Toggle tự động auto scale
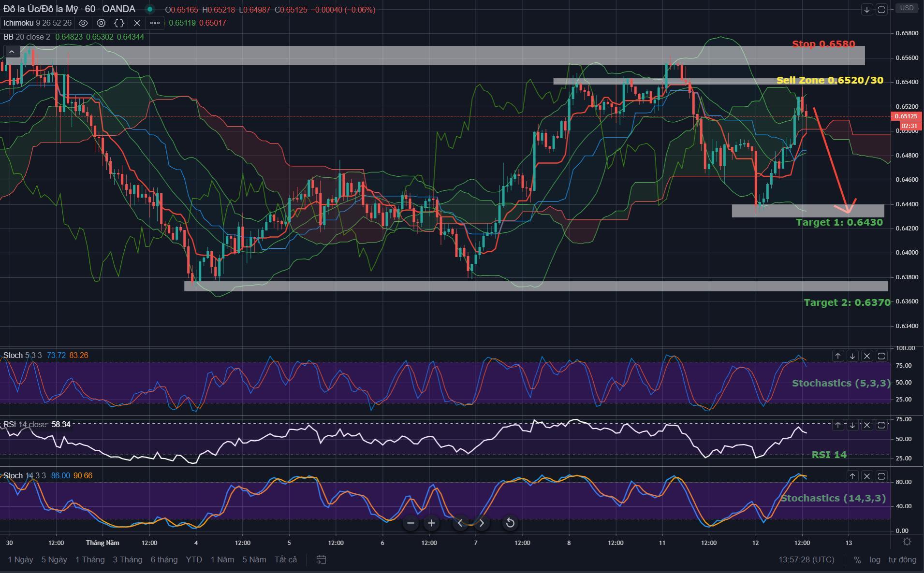 point(902,559)
